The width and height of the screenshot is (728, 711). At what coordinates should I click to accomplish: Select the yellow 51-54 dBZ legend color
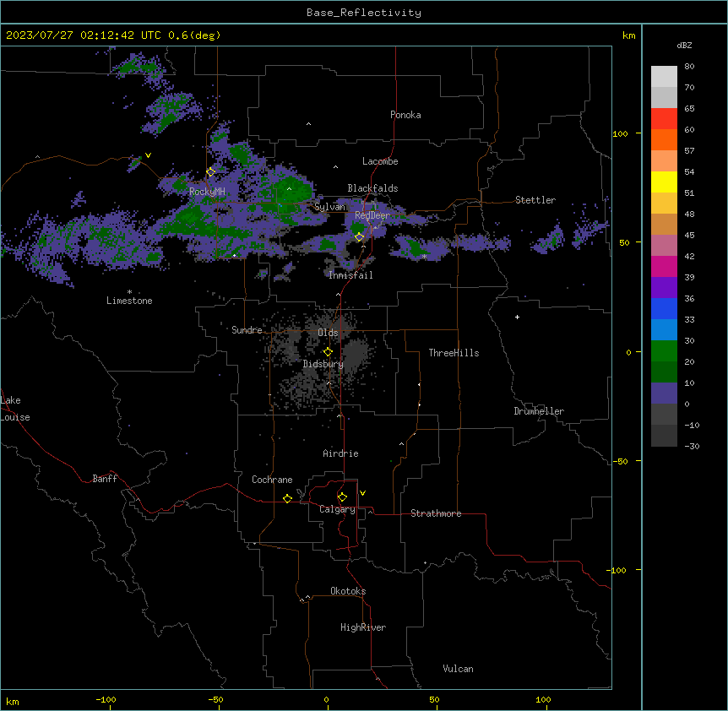pyautogui.click(x=664, y=182)
